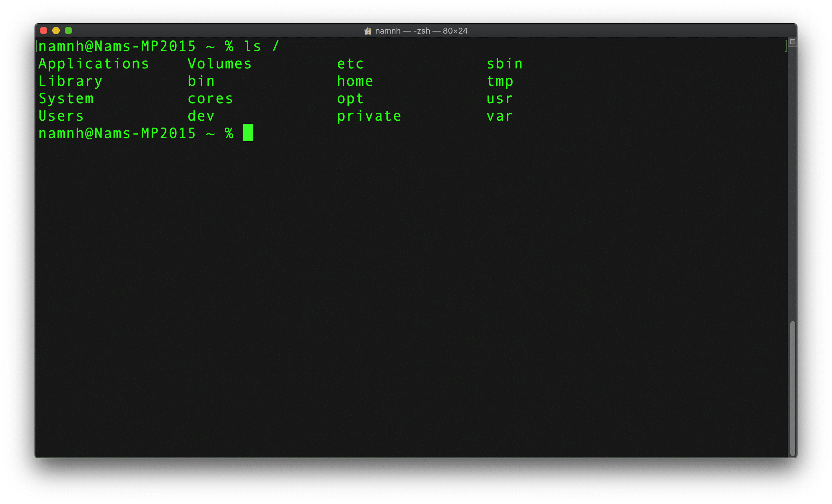Click the split pane icon at top right
Viewport: 832px width, 504px height.
(792, 42)
